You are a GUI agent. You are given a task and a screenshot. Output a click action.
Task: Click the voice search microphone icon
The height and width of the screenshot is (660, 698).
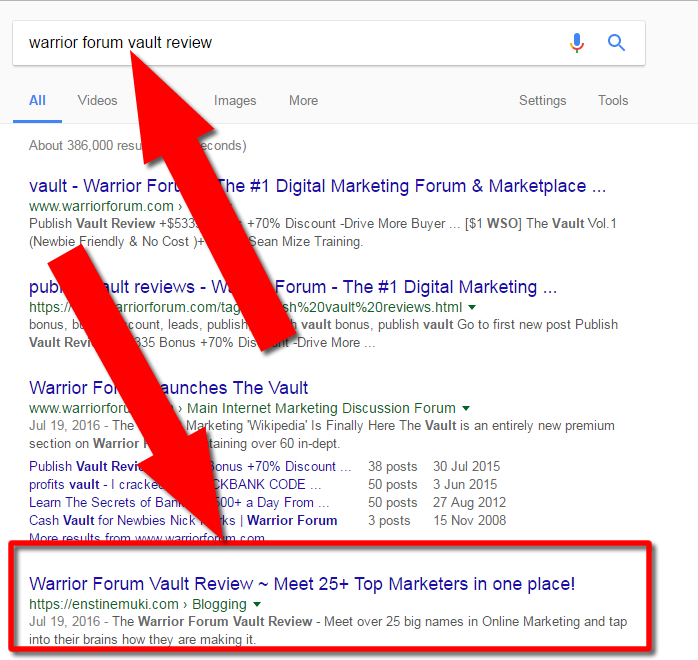pos(577,43)
